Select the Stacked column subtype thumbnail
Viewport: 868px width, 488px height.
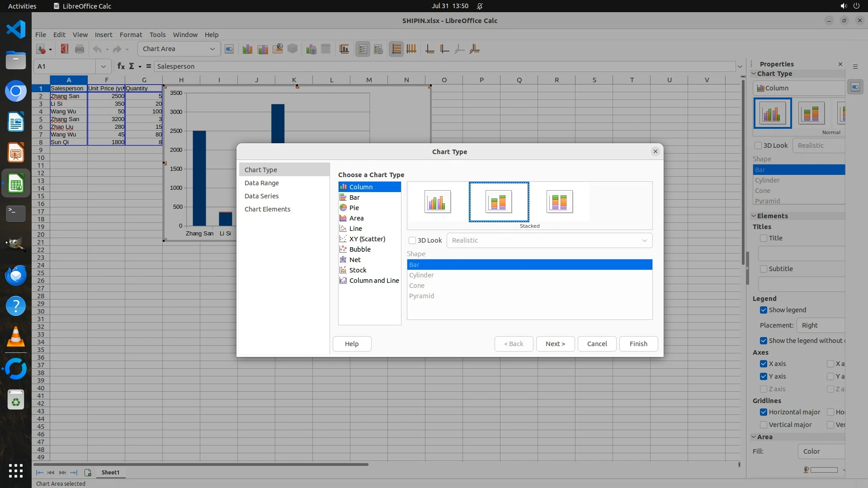[x=499, y=202]
